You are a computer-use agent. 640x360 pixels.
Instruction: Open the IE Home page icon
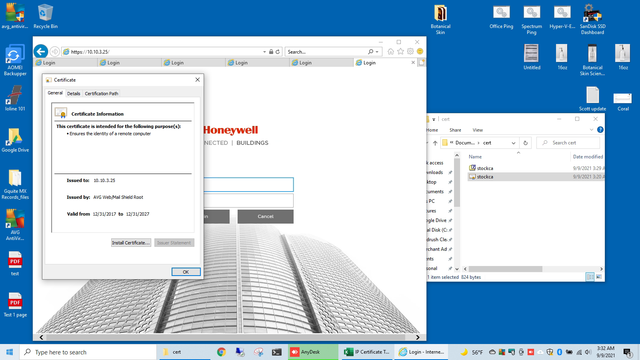(391, 51)
